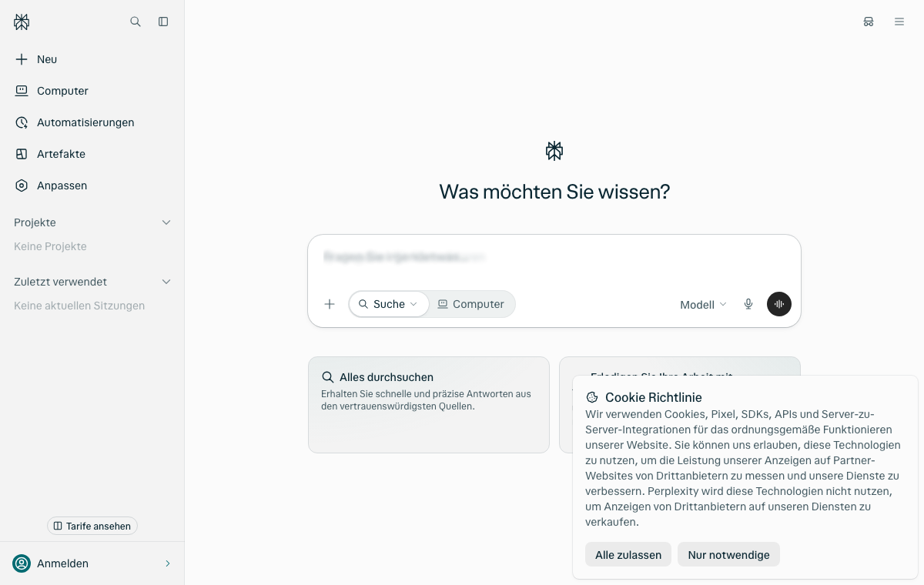Click the Keine Projekte text
This screenshot has width=924, height=585.
tap(50, 246)
